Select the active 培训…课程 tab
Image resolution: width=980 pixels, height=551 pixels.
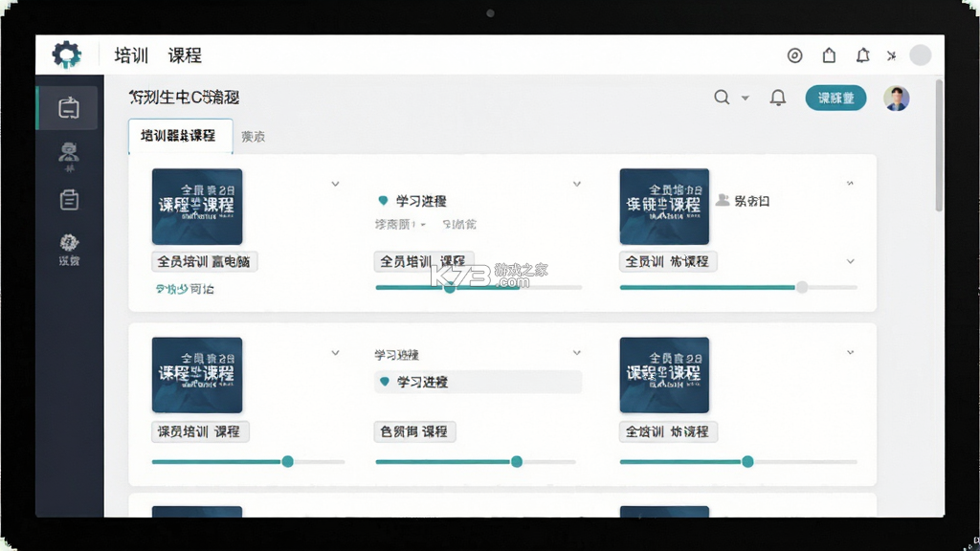(181, 136)
